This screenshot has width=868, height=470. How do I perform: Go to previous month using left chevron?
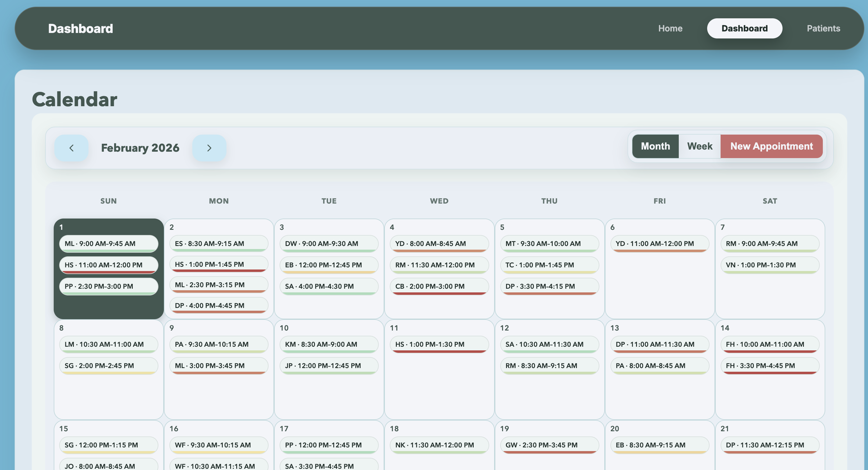click(71, 148)
